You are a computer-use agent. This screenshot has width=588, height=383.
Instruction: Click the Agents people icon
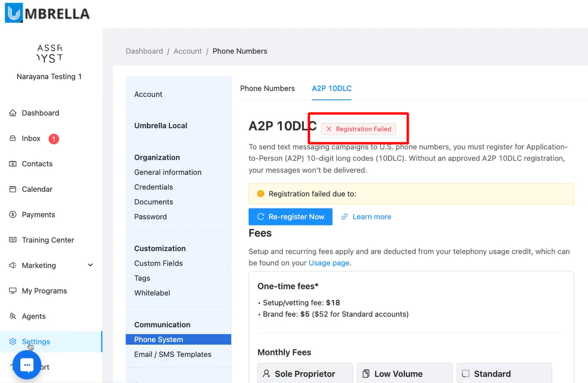[13, 316]
